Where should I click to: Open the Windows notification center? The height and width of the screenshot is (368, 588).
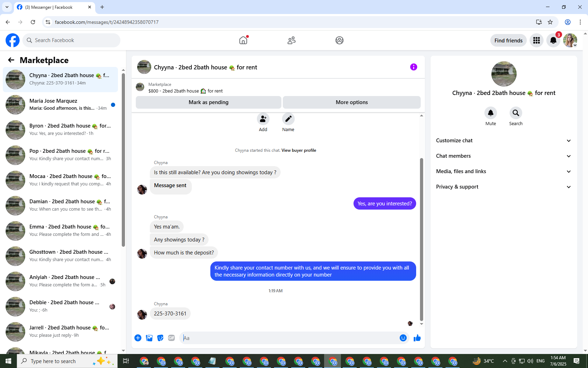576,361
